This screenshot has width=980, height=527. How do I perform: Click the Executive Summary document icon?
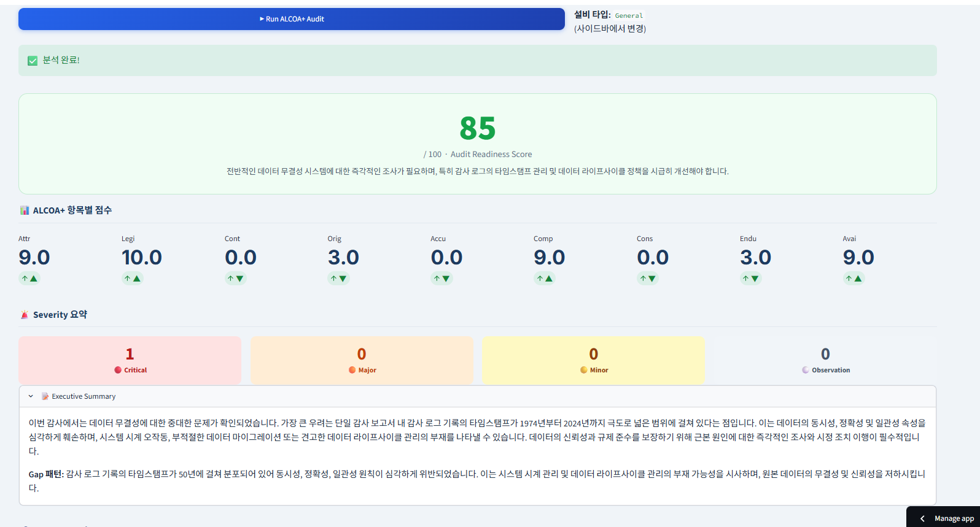pyautogui.click(x=45, y=396)
